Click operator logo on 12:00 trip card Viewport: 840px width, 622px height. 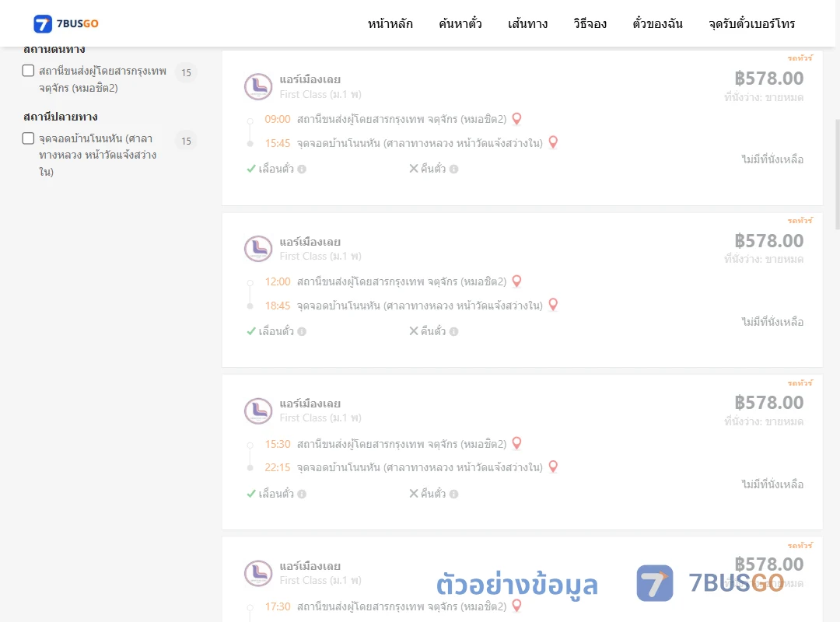[258, 249]
